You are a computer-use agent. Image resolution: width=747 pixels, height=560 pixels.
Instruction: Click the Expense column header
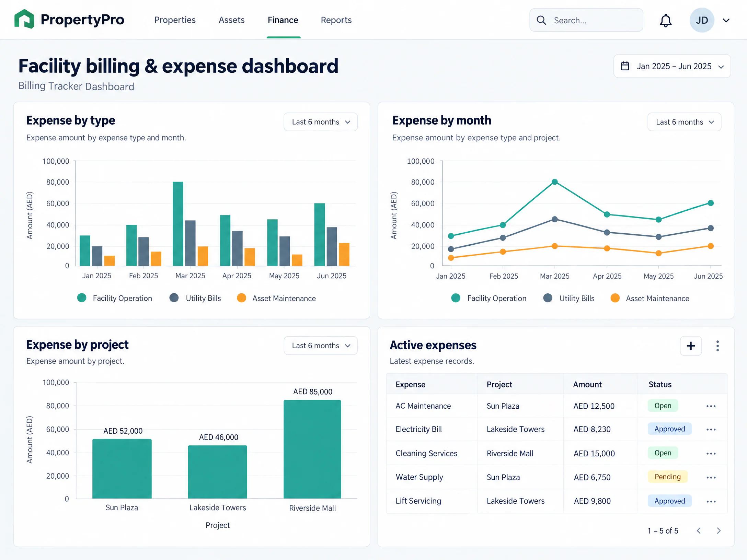(410, 384)
